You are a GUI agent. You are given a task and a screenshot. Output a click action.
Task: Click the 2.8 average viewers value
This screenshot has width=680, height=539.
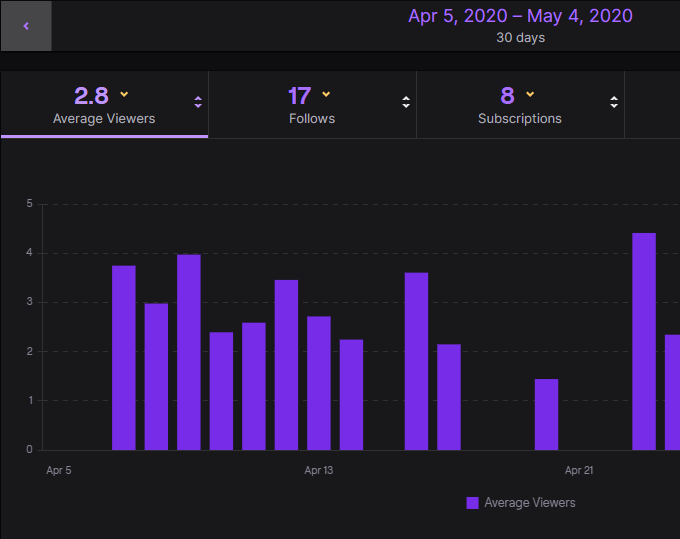click(91, 96)
